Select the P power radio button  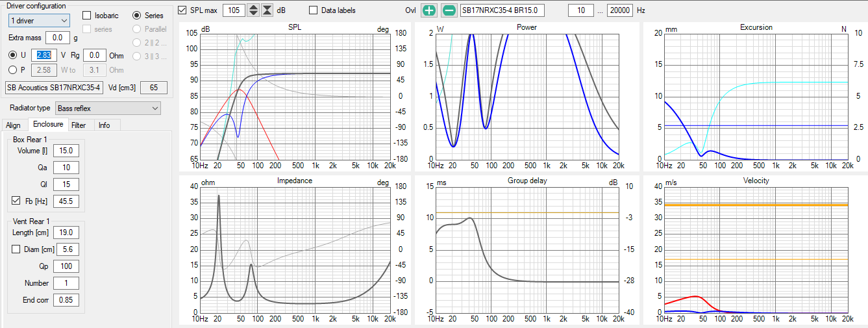[13, 70]
